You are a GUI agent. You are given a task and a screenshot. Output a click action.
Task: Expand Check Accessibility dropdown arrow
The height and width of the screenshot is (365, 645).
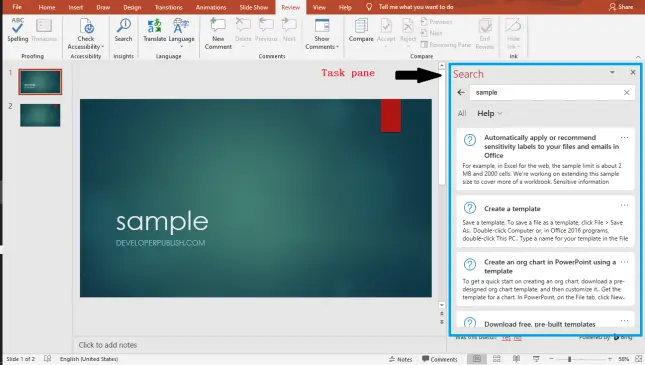click(x=102, y=47)
